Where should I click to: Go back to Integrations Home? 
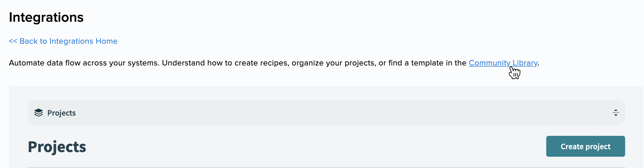pos(63,41)
